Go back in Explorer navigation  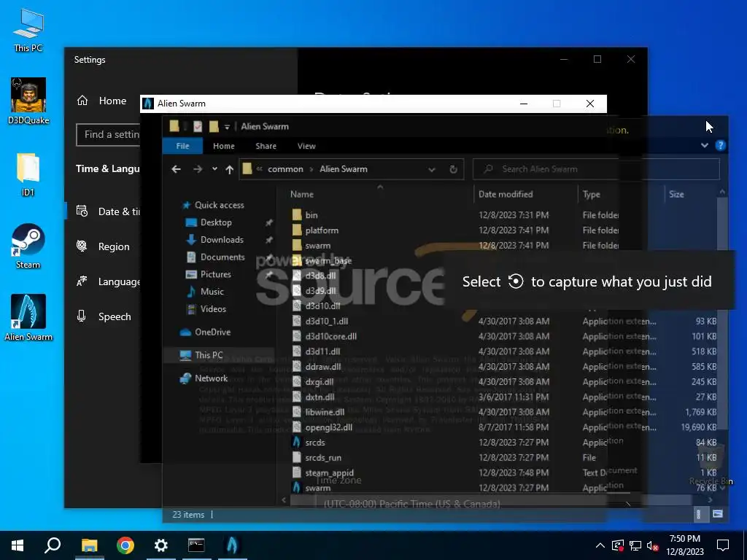176,169
